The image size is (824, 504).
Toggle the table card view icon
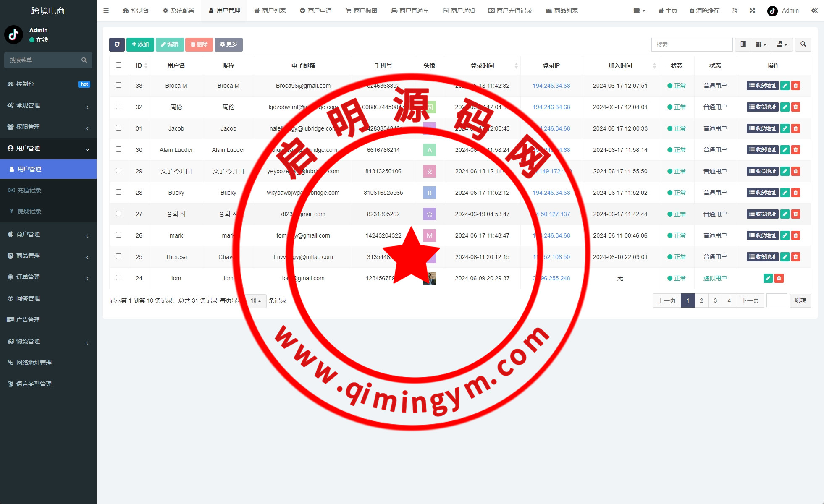tap(743, 44)
